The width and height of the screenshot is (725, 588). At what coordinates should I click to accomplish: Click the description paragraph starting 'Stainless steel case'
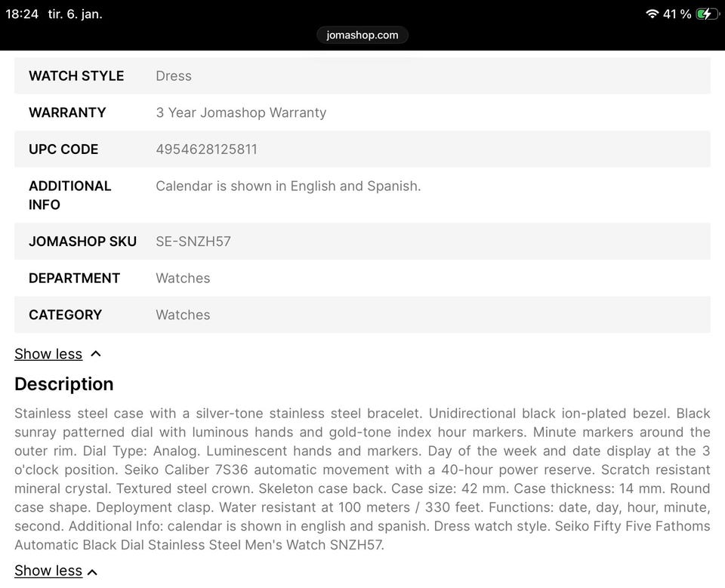click(x=362, y=479)
